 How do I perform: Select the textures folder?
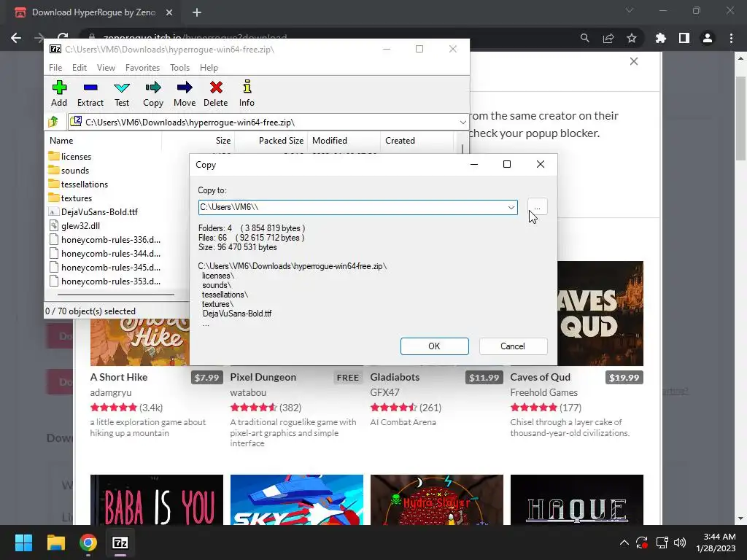(x=70, y=198)
